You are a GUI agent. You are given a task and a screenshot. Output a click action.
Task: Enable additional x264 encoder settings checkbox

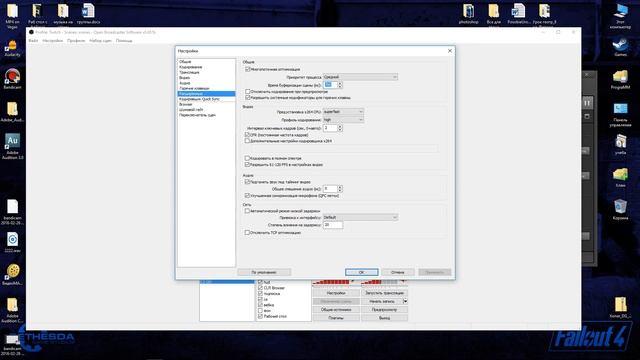click(247, 140)
